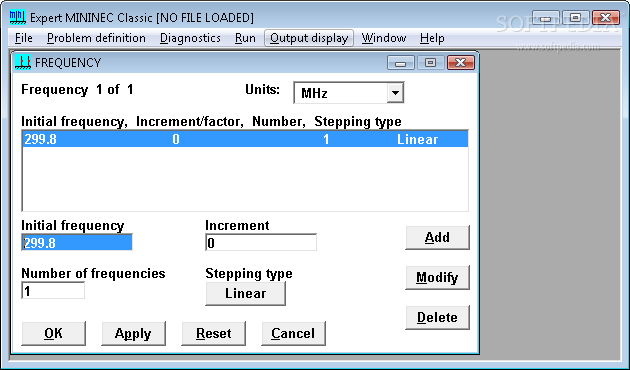Open the Run menu
The width and height of the screenshot is (630, 370).
pyautogui.click(x=245, y=38)
